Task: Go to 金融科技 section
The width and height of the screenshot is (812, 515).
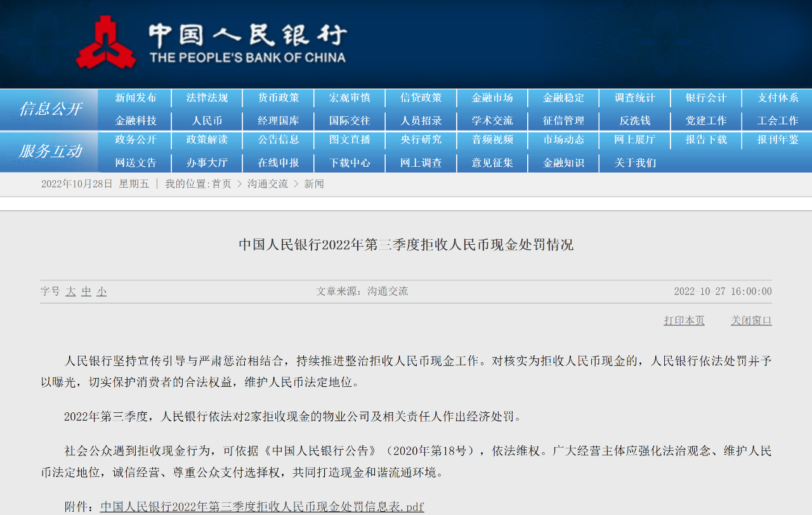Action: pos(135,121)
